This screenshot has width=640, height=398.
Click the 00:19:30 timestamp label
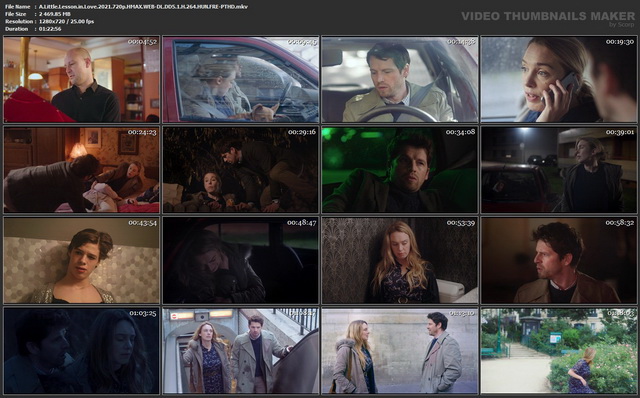(x=620, y=42)
